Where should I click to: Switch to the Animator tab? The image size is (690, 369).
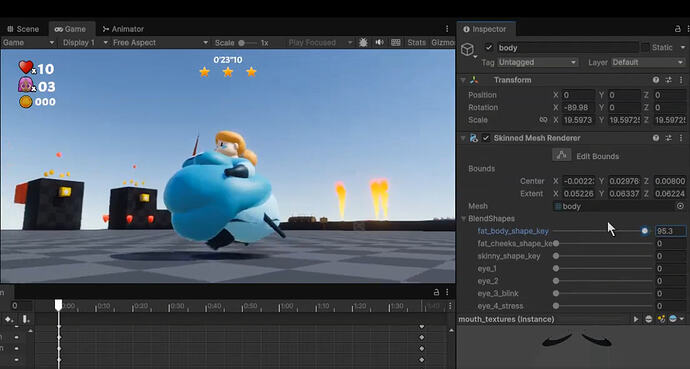click(x=123, y=29)
